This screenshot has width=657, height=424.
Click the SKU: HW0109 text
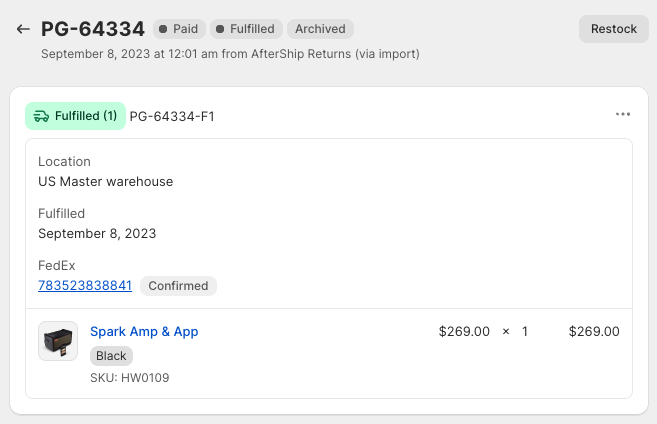tap(129, 377)
